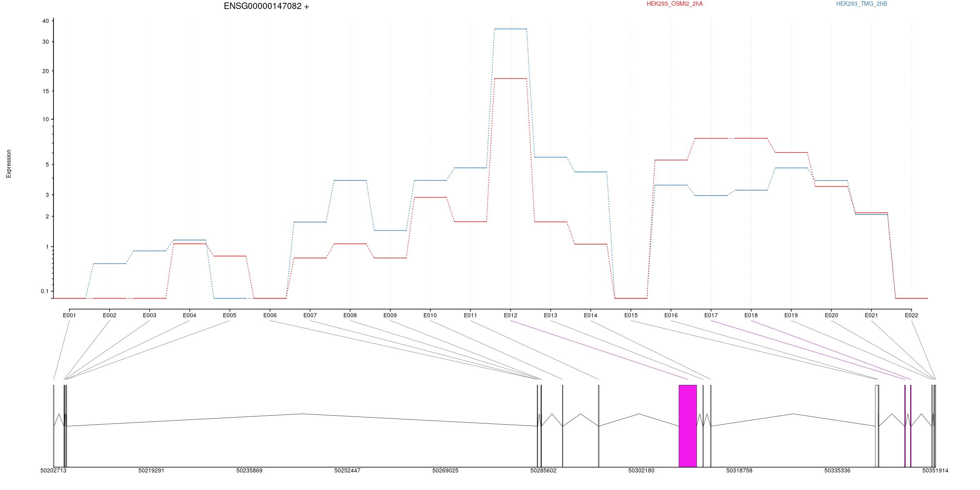Viewport: 980px width, 490px height.
Task: Click the red E012 peak segment
Action: (510, 78)
